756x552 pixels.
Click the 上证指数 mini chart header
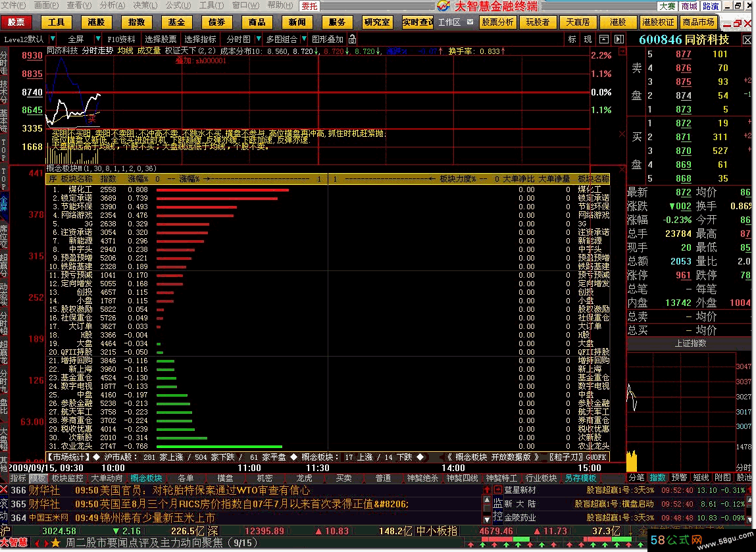click(x=690, y=343)
